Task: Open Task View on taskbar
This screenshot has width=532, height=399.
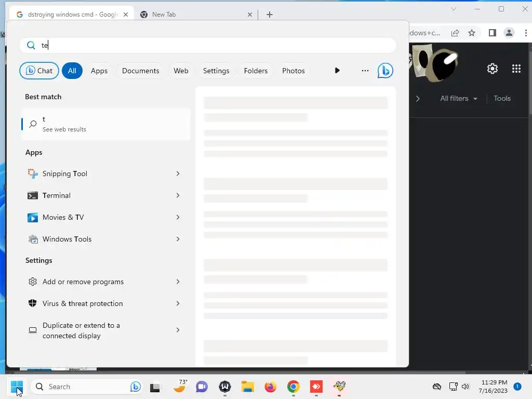Action: [155, 387]
